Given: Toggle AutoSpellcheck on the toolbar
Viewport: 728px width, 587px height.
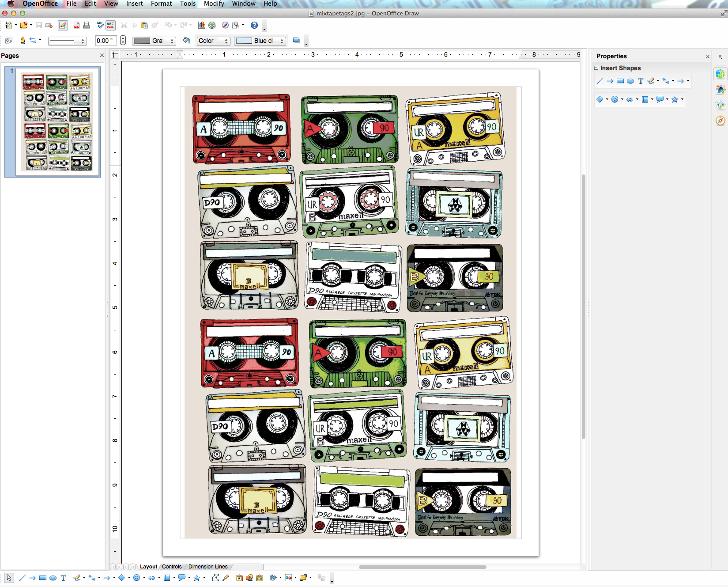Looking at the screenshot, I should (110, 25).
